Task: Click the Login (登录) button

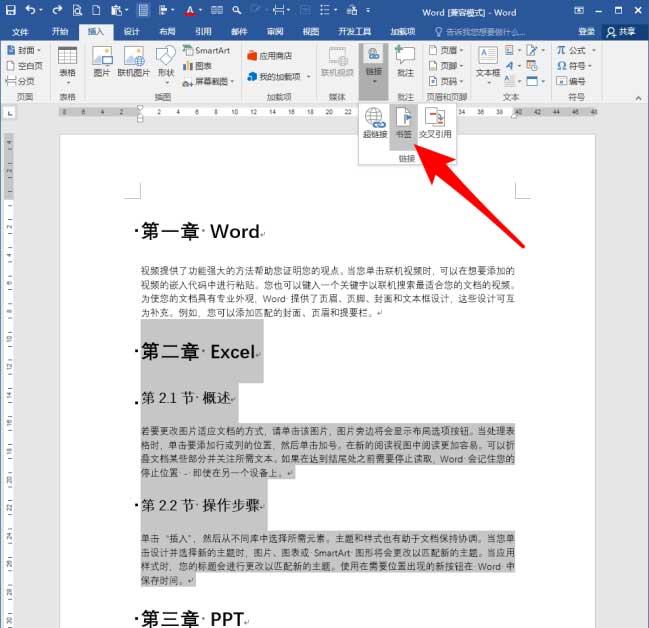Action: [x=586, y=31]
